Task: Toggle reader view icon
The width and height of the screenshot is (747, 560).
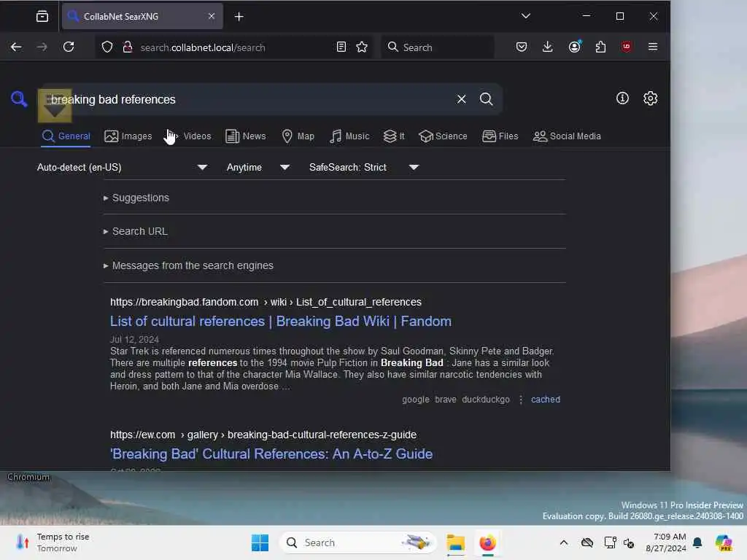Action: tap(341, 47)
